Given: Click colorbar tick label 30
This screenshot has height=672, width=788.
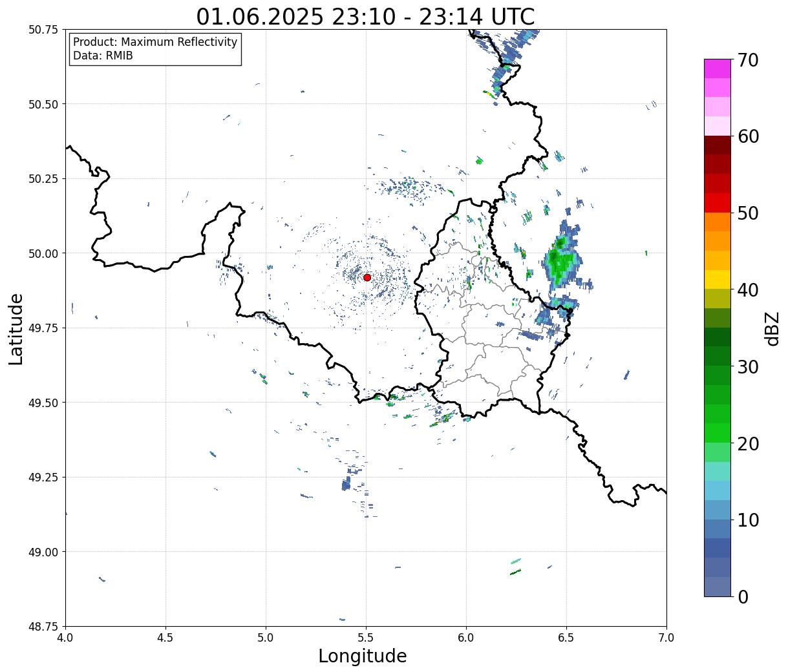Looking at the screenshot, I should pos(747,366).
